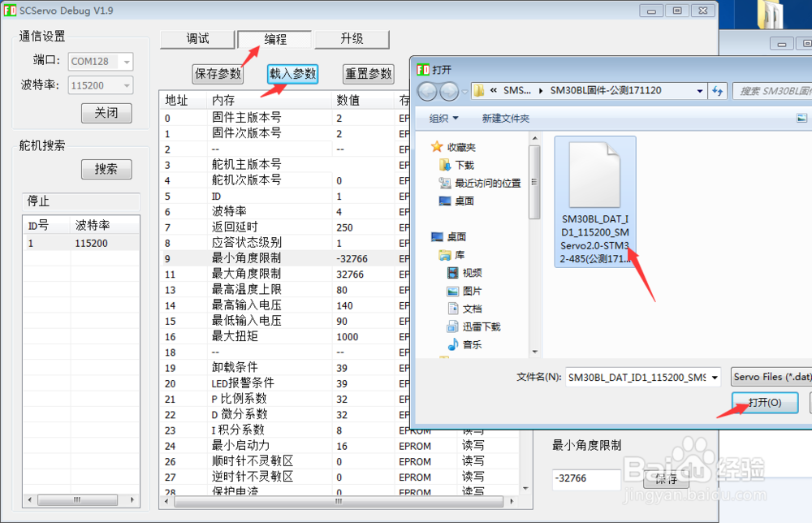
Task: Select the 最大角度限制 row
Action: tap(285, 274)
